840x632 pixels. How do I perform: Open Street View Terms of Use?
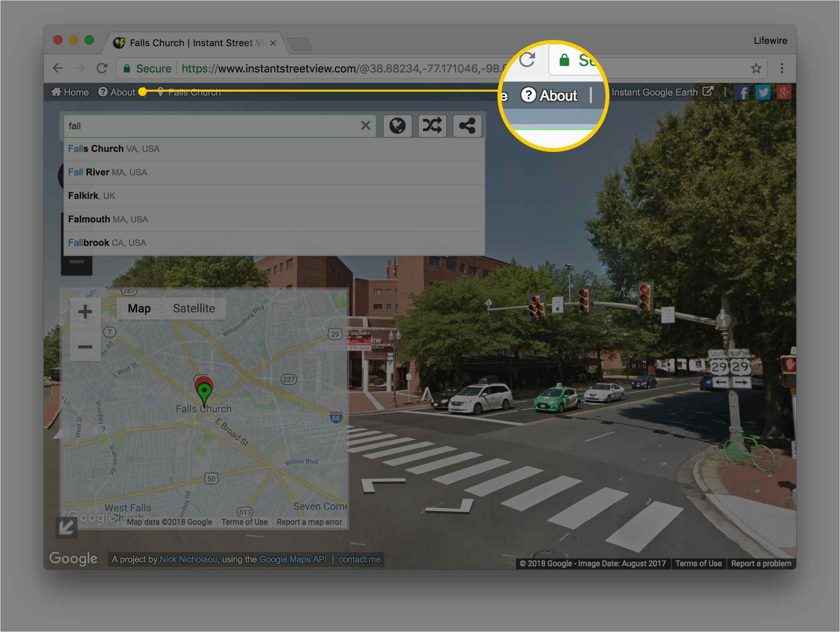pyautogui.click(x=698, y=563)
